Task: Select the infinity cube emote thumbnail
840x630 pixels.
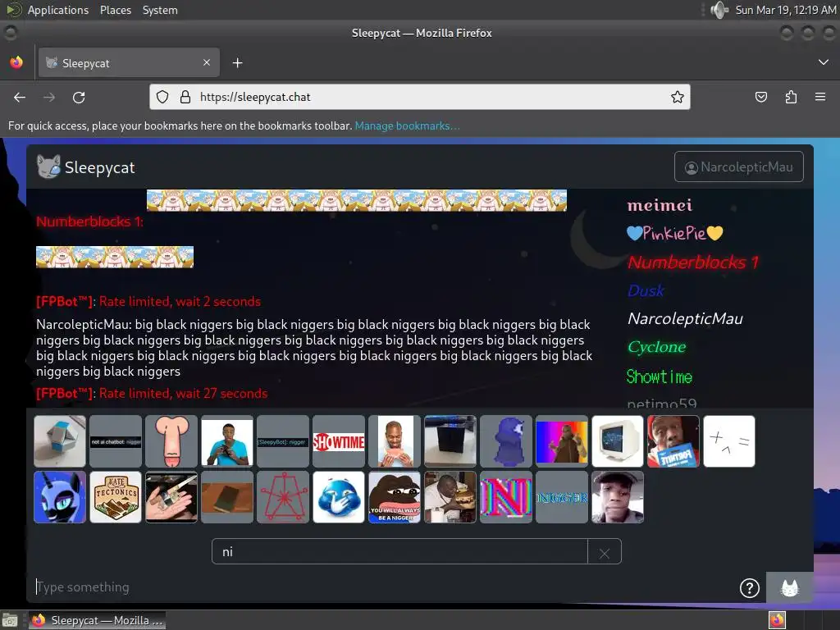Action: pyautogui.click(x=59, y=441)
